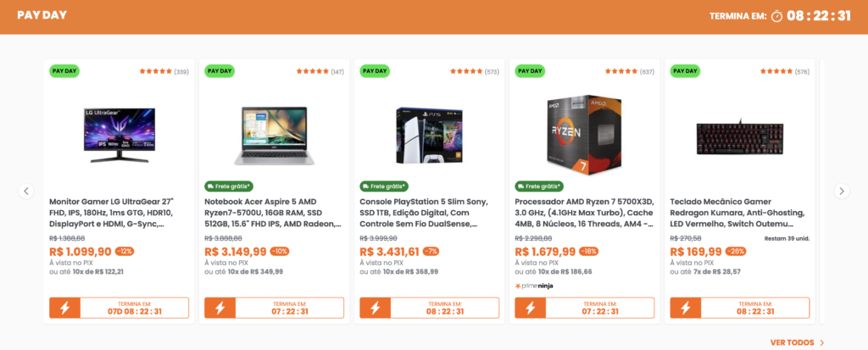
Task: Click the Prime Ninja logo on Ryzen card
Action: point(534,286)
